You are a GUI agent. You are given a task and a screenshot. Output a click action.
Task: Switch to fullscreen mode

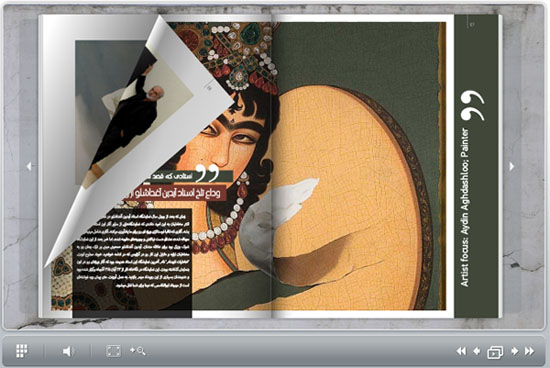tap(113, 351)
